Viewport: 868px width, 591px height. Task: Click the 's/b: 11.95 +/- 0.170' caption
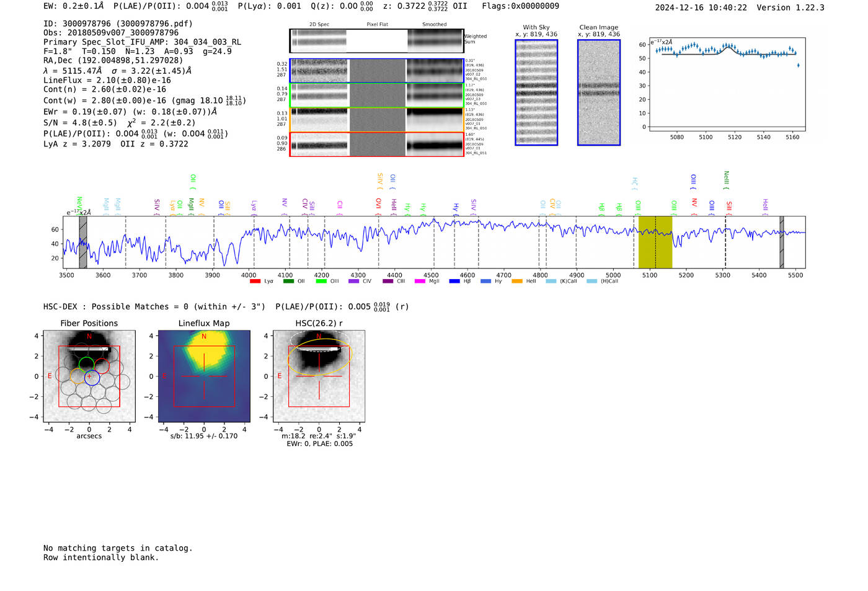click(x=204, y=436)
